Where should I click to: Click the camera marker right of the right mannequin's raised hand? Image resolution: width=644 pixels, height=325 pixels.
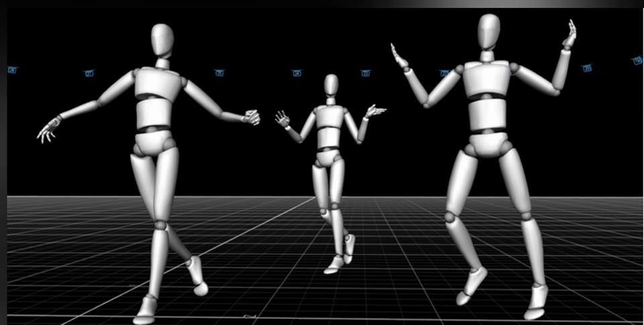(x=587, y=68)
